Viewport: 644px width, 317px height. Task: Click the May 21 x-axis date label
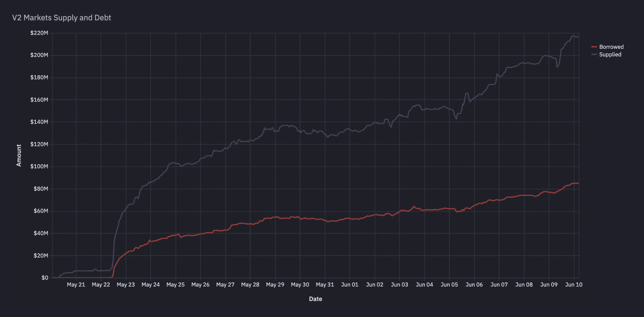(x=76, y=284)
